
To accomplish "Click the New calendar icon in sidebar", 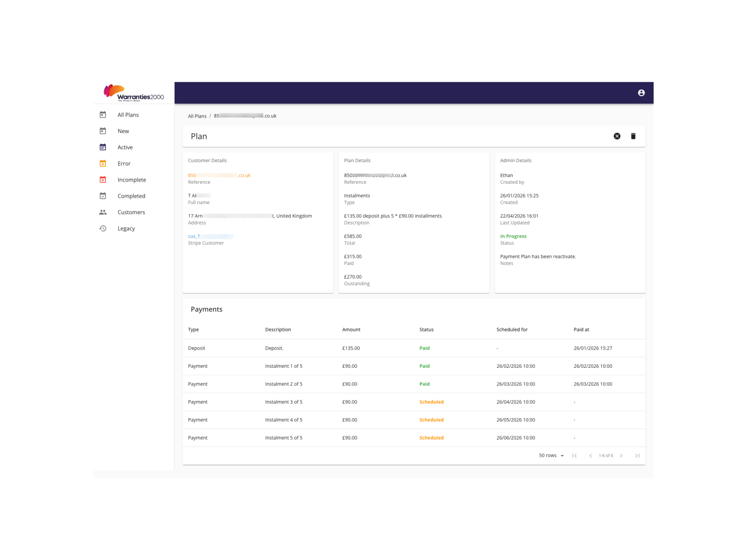I will point(103,131).
